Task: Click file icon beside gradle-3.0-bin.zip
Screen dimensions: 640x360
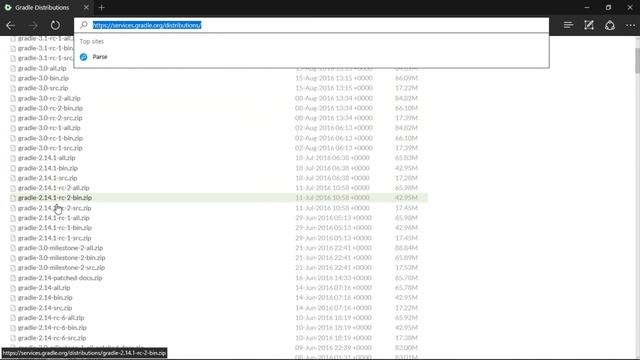Action: (13, 78)
